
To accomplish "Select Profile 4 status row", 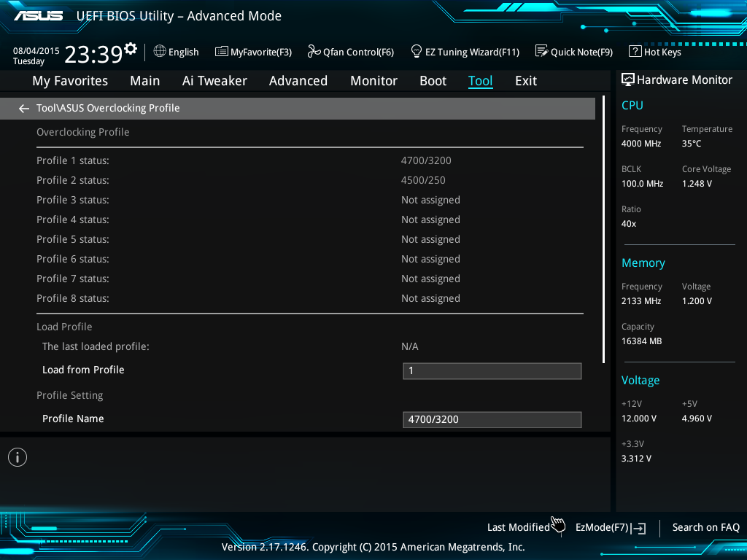I will (309, 219).
